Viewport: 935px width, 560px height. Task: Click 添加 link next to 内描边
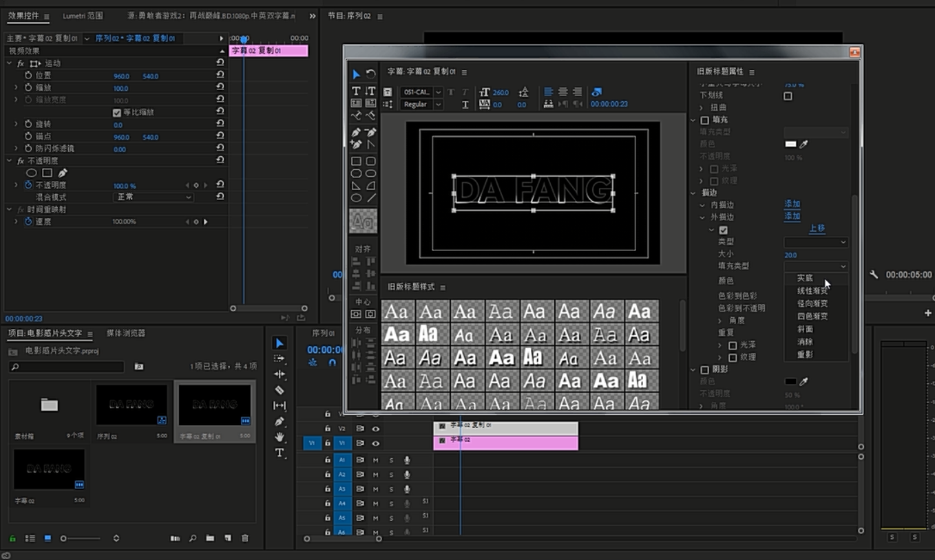792,204
